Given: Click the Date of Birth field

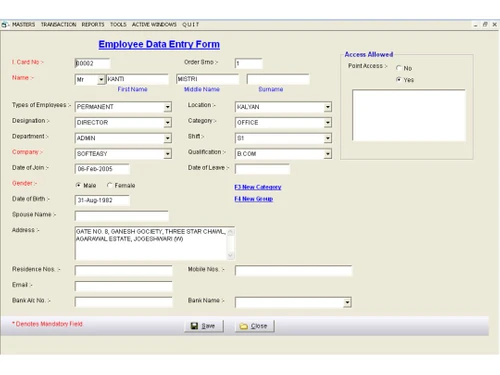Looking at the screenshot, I should click(x=102, y=200).
